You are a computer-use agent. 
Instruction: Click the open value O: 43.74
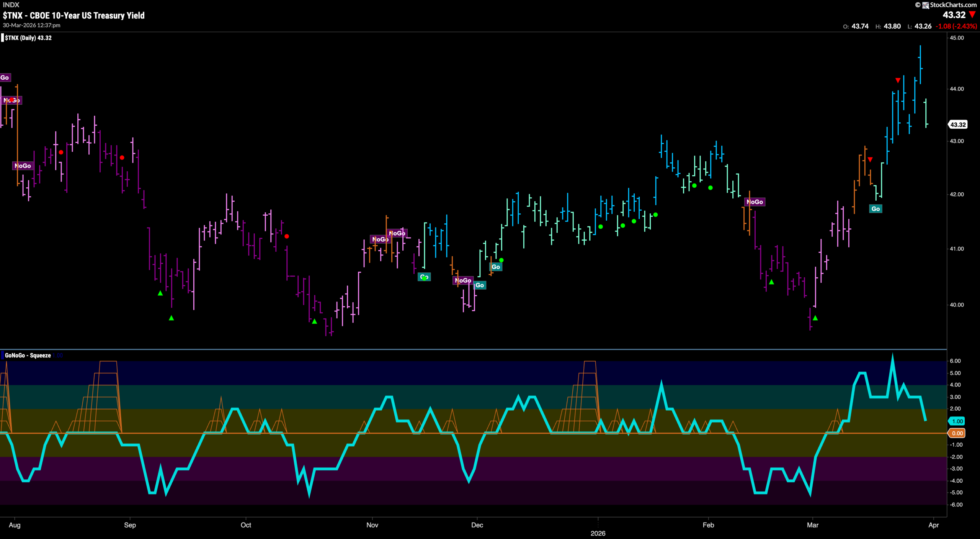[x=856, y=26]
